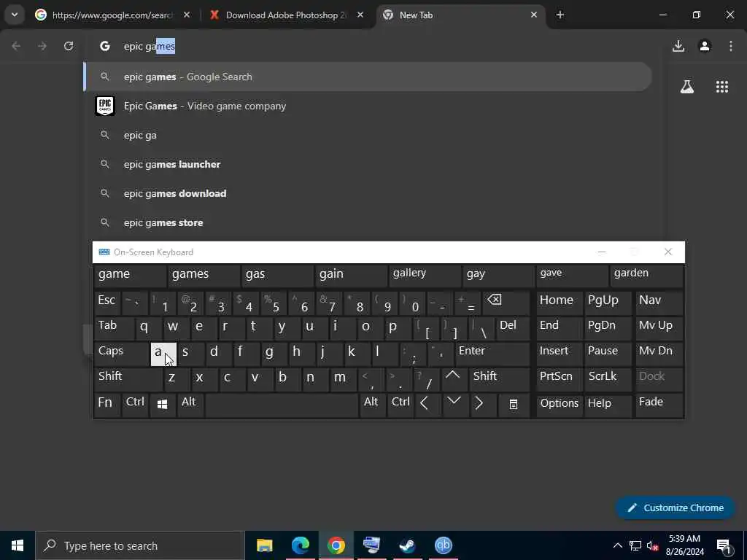Tap the Help key on keyboard
This screenshot has width=747, height=560.
click(x=608, y=405)
